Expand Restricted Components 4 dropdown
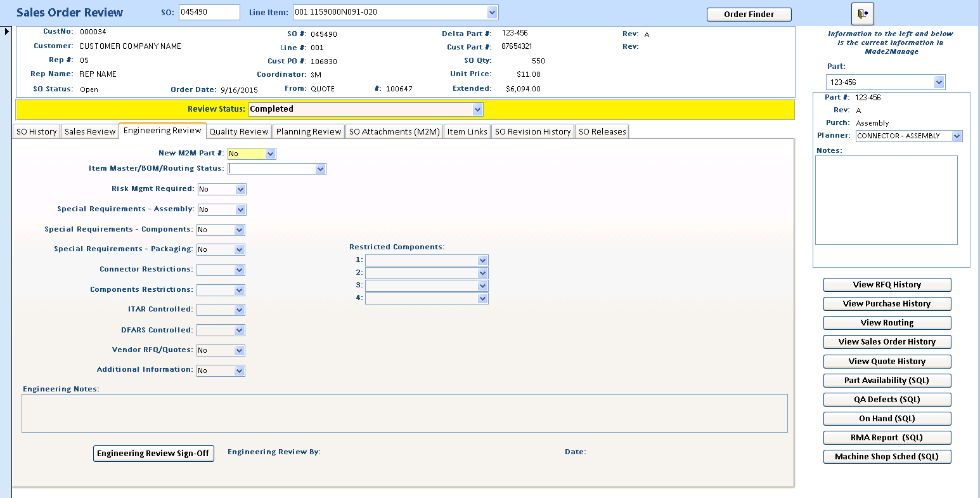The height and width of the screenshot is (498, 980). point(483,298)
